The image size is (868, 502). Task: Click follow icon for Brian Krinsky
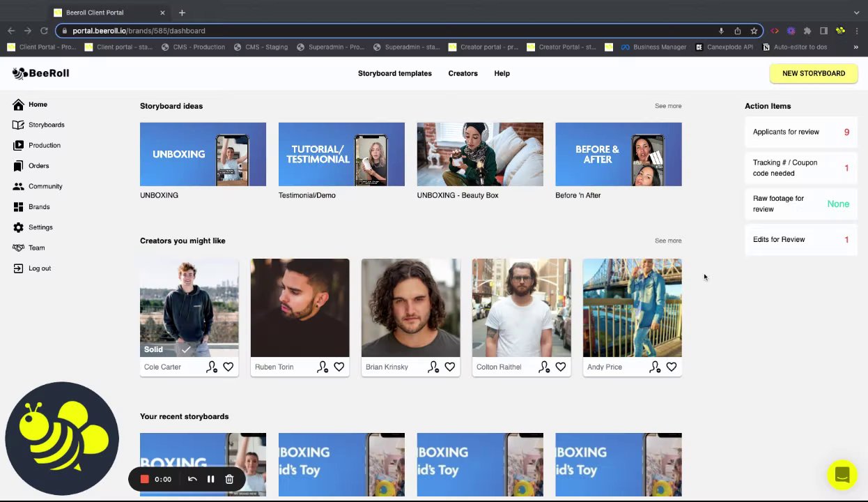coord(433,367)
